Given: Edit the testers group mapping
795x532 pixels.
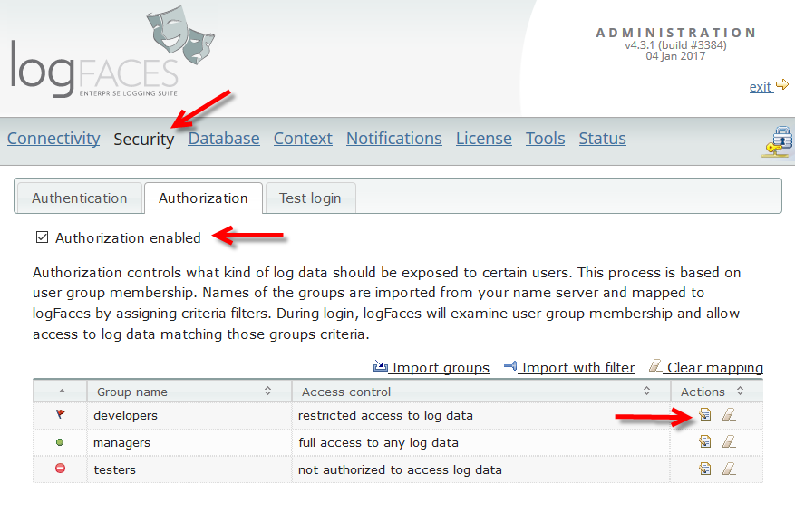Looking at the screenshot, I should tap(704, 469).
